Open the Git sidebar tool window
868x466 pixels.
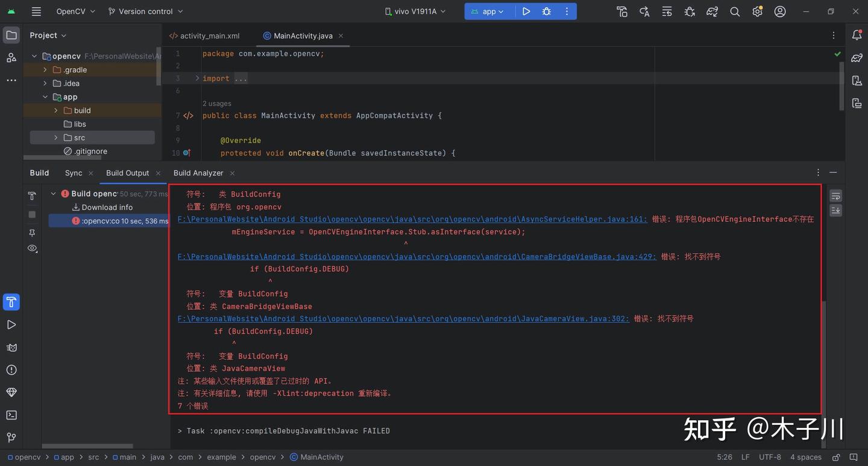tap(11, 437)
